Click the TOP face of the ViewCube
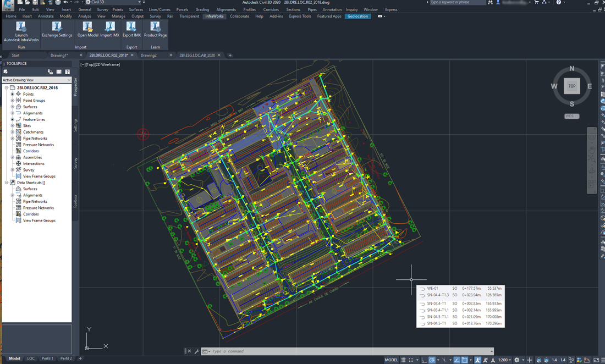This screenshot has width=605, height=364. tap(572, 86)
